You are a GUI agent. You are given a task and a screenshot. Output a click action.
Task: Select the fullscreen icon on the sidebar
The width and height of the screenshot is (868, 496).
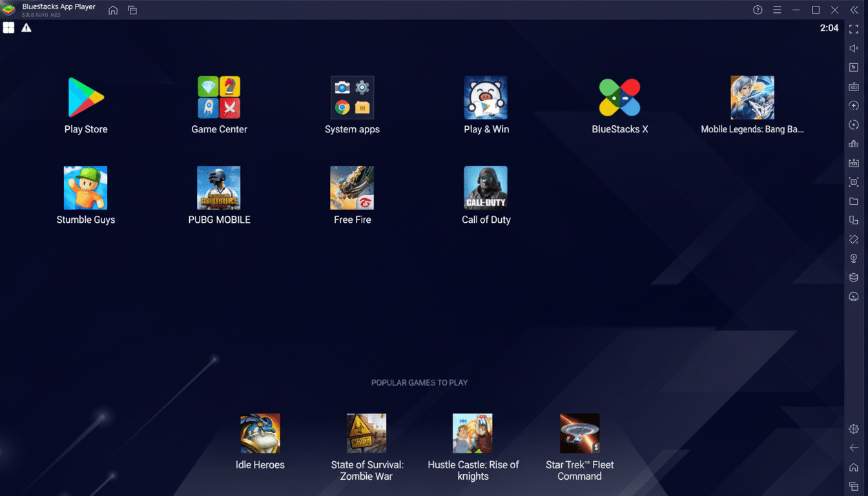click(853, 28)
